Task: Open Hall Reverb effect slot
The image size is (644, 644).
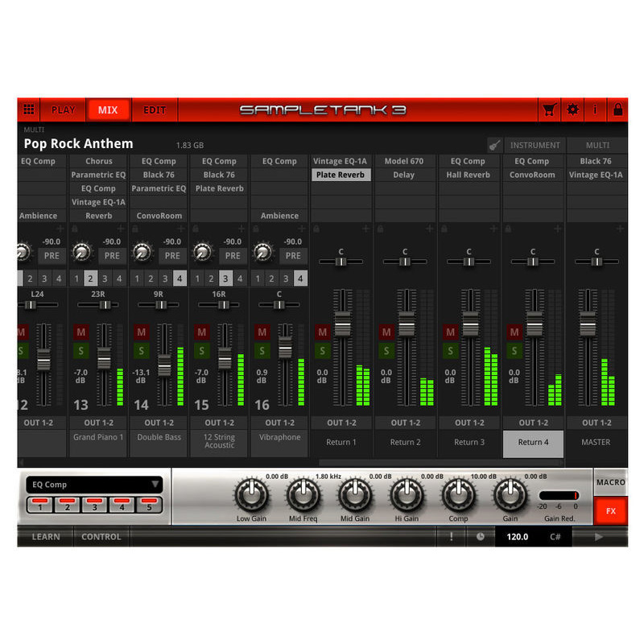Action: [x=469, y=175]
